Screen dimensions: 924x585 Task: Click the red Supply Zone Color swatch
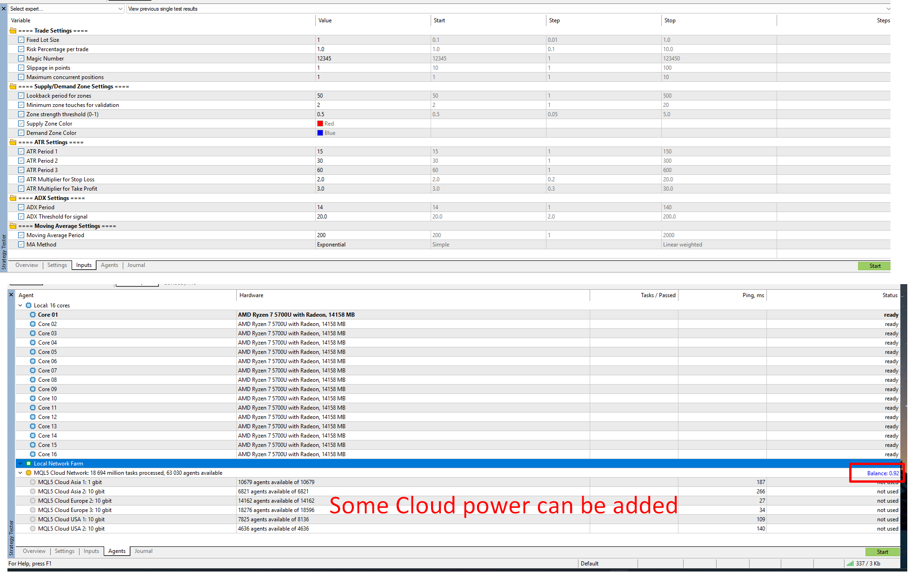click(320, 124)
